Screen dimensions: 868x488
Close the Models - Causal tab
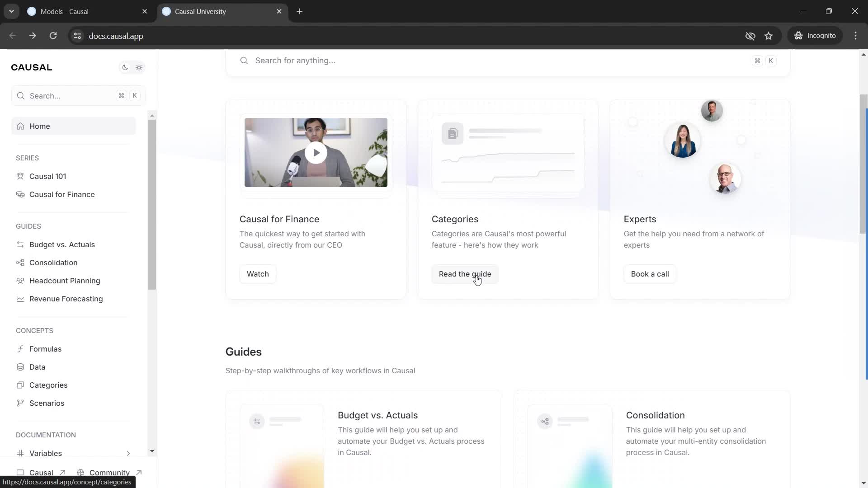[145, 12]
